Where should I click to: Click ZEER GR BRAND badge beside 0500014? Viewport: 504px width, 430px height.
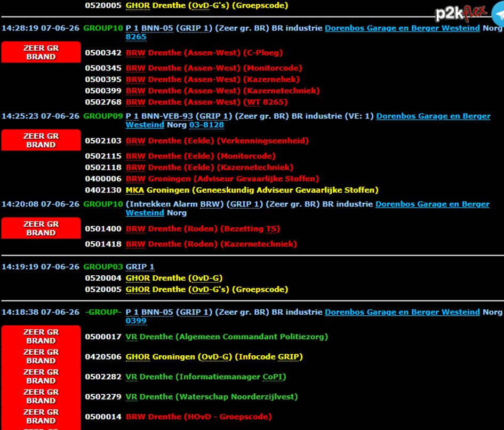[x=41, y=416]
